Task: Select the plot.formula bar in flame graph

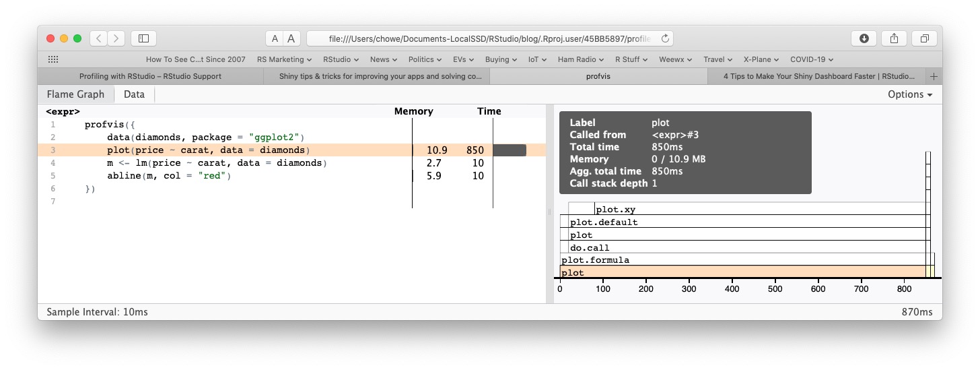Action: 740,259
